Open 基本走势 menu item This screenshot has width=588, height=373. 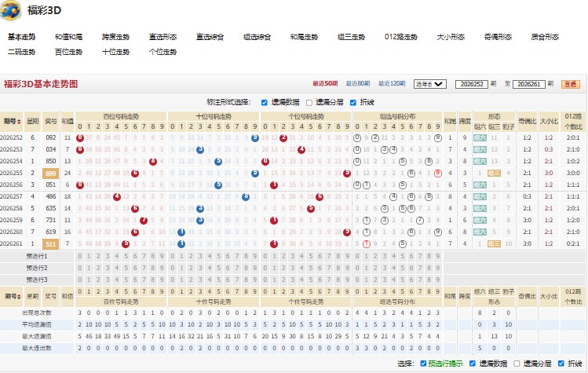[21, 37]
